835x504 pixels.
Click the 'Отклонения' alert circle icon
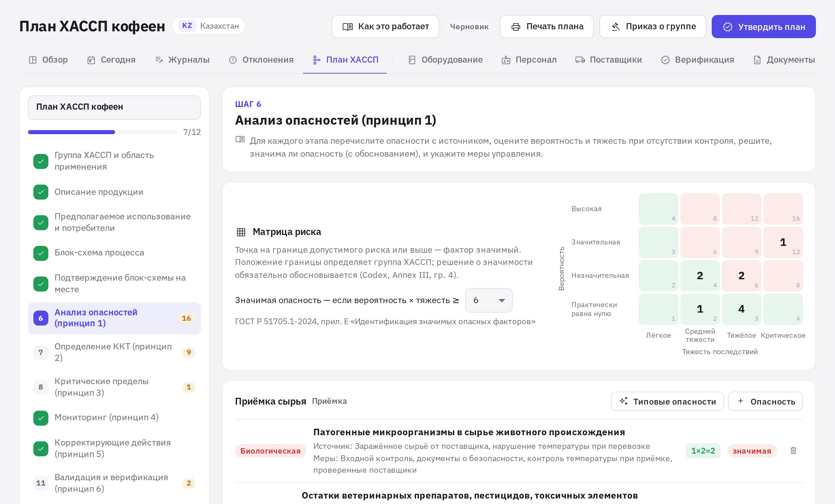233,60
